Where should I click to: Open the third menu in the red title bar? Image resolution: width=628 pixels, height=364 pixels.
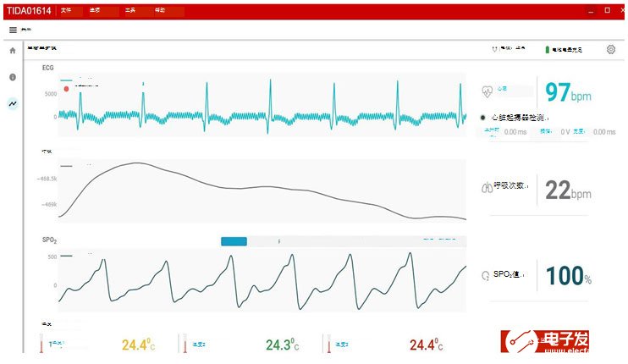(130, 11)
